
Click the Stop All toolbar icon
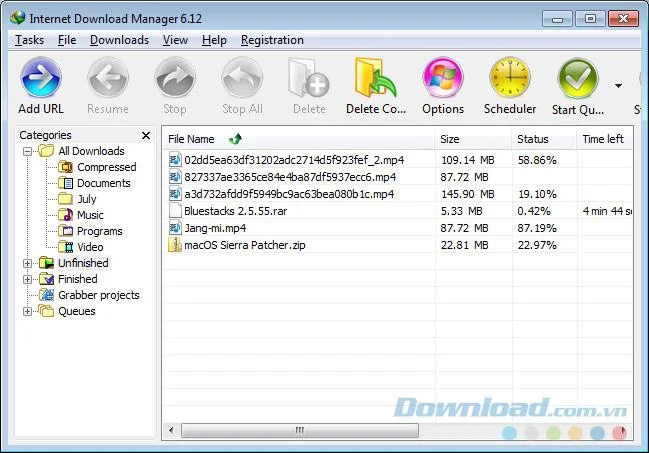tap(242, 78)
